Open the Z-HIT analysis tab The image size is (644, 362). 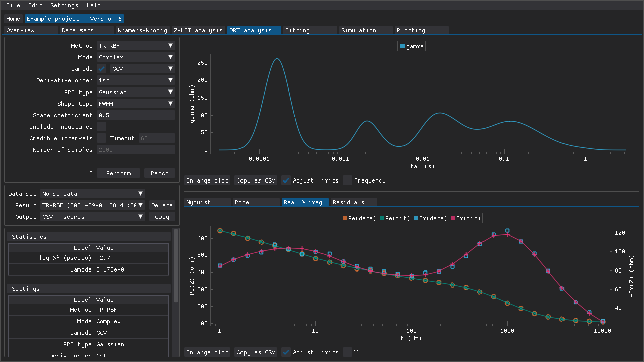(198, 30)
